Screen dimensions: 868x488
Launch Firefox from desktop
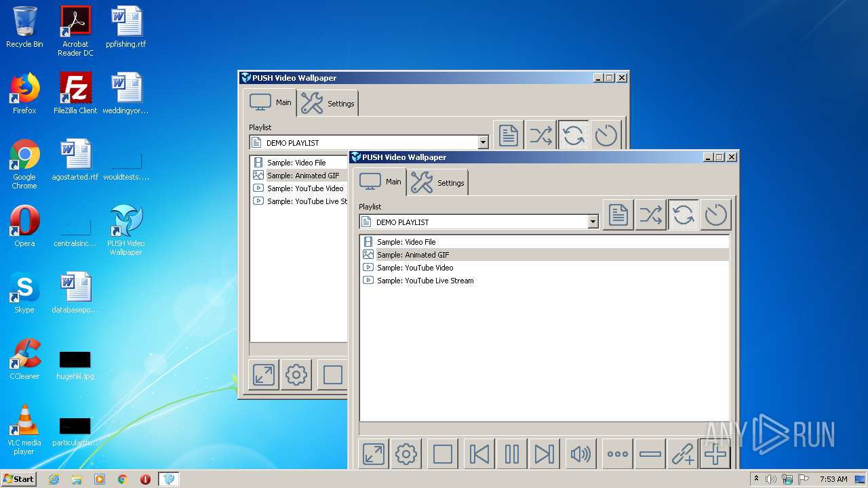coord(24,94)
